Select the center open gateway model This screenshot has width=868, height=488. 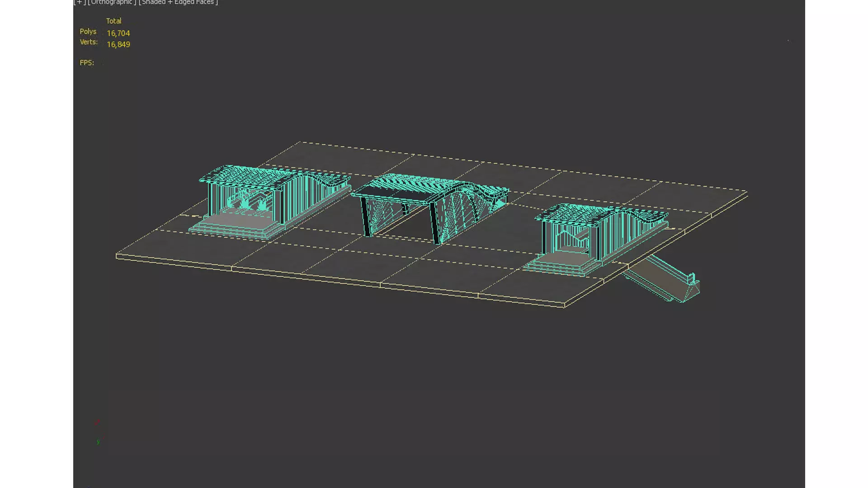[x=457, y=208]
